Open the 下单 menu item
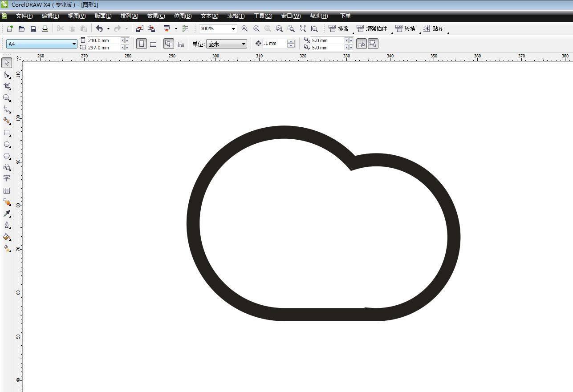 pos(345,16)
